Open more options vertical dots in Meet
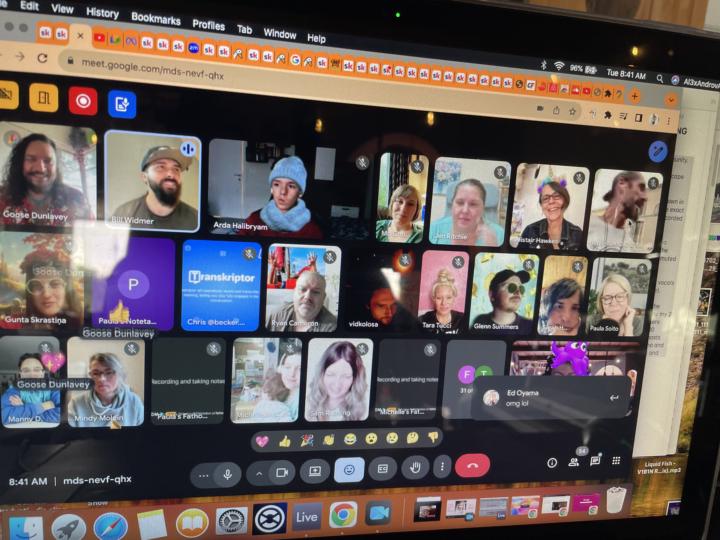 point(442,467)
